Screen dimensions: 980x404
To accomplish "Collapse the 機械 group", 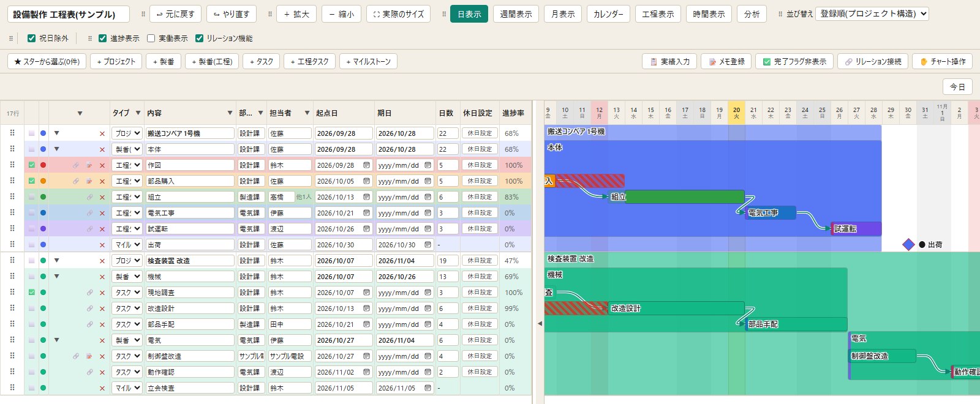I will [56, 276].
